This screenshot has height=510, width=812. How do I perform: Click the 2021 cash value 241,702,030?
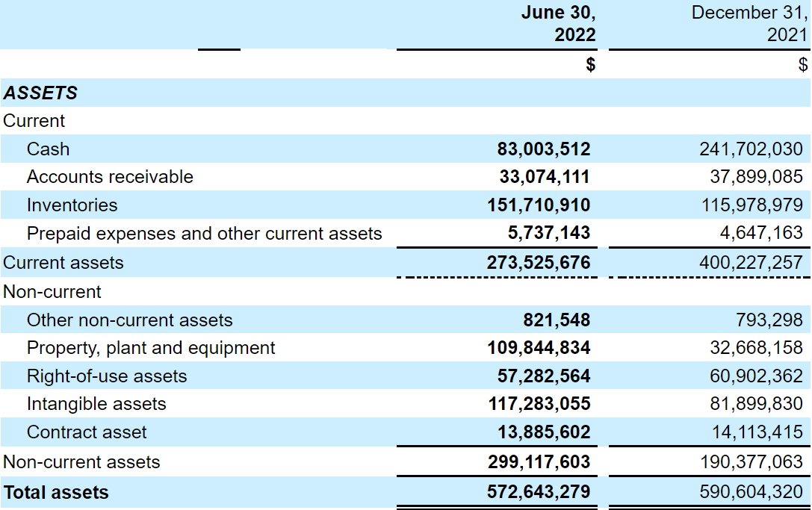751,149
